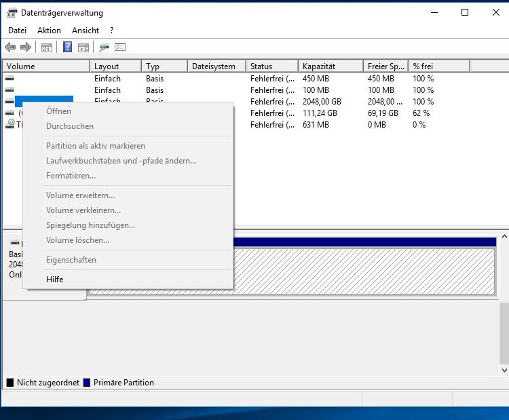Sort by the Volume column header
This screenshot has height=420, width=509.
coord(46,66)
